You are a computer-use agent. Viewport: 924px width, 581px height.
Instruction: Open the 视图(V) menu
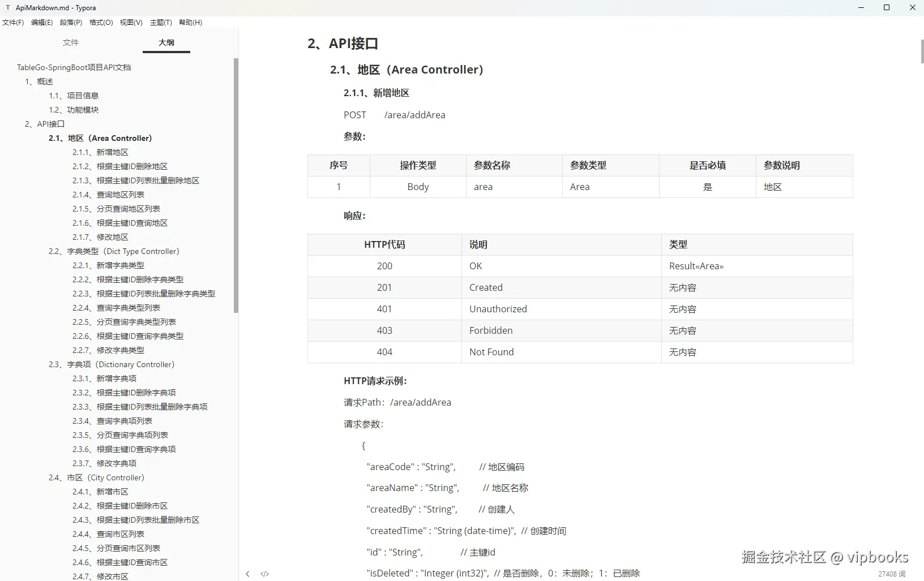point(131,23)
